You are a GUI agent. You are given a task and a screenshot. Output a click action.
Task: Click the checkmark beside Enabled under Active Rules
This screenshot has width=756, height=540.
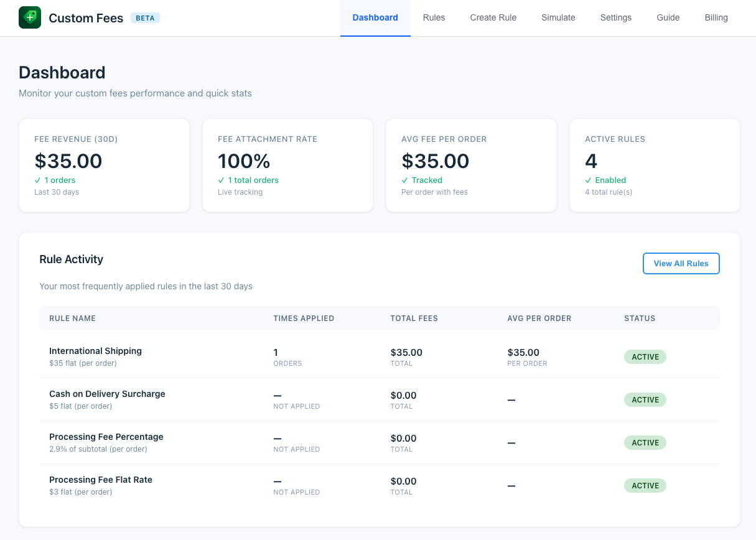point(587,180)
